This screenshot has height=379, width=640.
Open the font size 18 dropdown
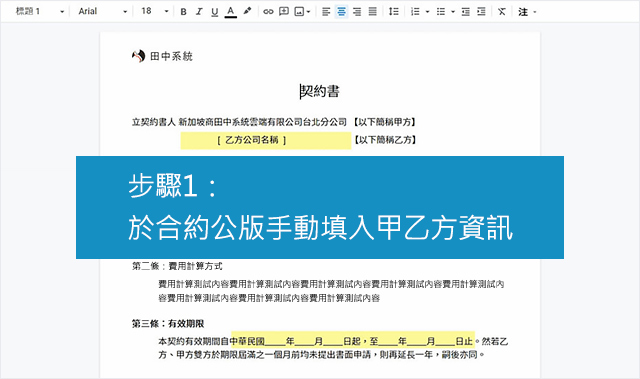pyautogui.click(x=154, y=11)
